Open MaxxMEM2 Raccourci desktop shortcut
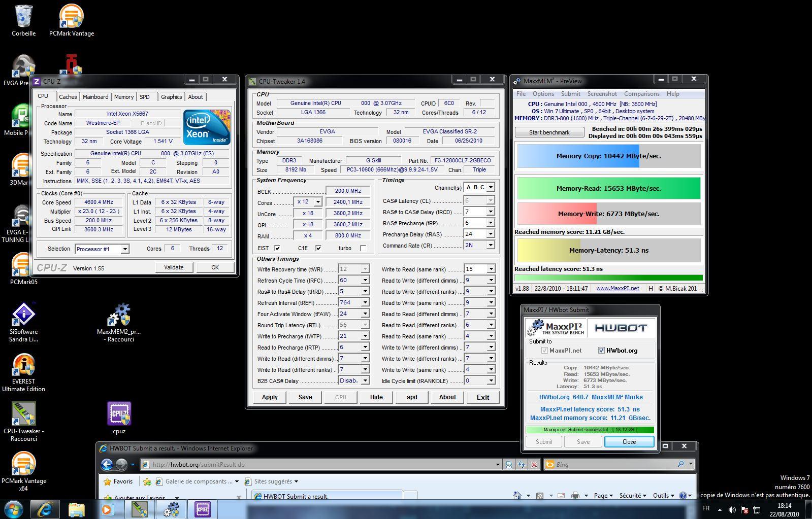Viewport: 812px width, 519px height. point(119,322)
